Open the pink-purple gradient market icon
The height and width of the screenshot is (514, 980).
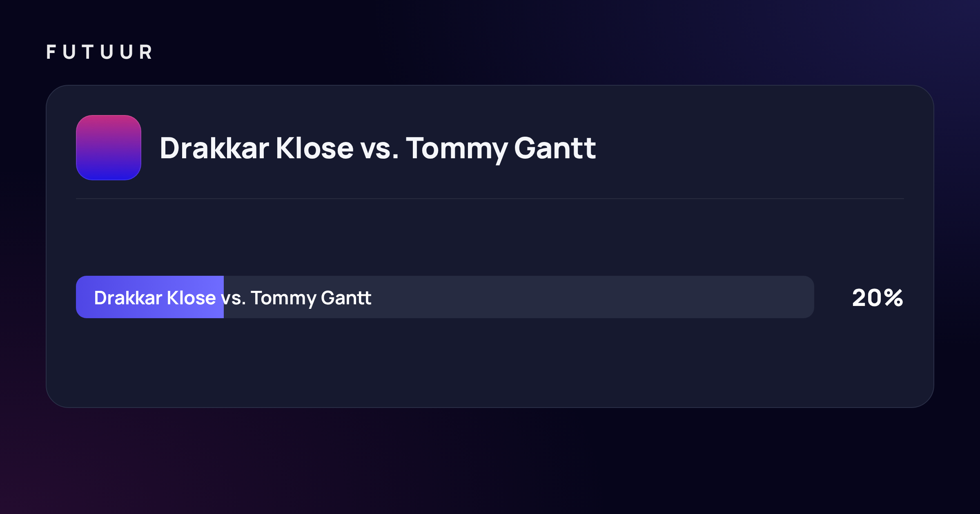pyautogui.click(x=109, y=148)
